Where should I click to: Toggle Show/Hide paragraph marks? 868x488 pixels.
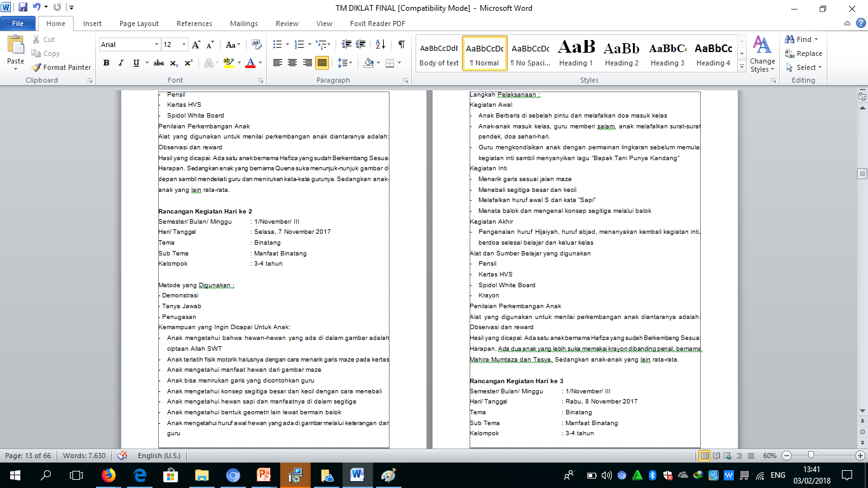tap(402, 44)
